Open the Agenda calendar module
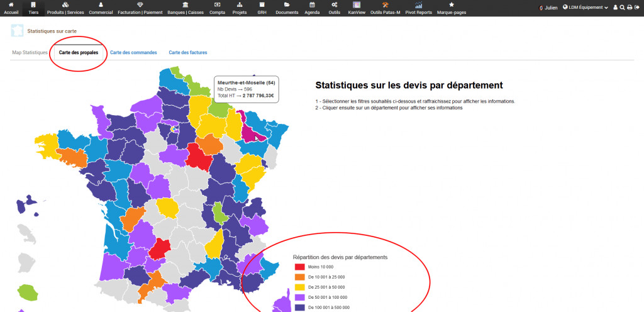Viewport: 644px width, 312px height. pyautogui.click(x=312, y=5)
